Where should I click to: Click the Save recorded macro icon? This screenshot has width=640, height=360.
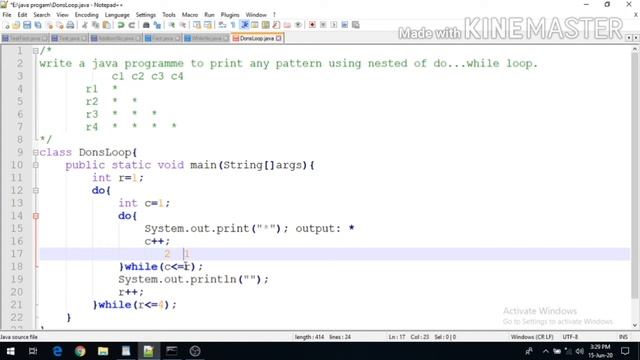click(x=356, y=25)
